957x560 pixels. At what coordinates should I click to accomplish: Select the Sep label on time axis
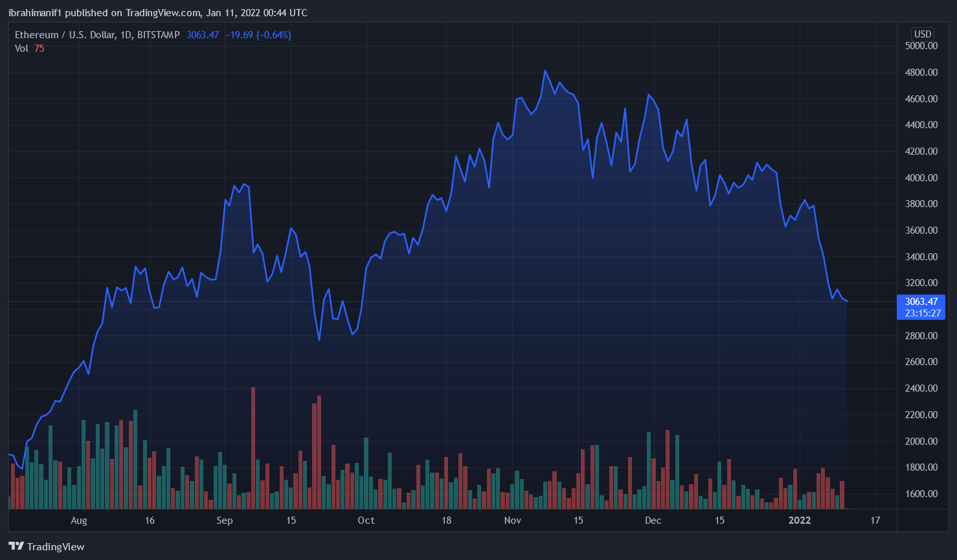225,521
